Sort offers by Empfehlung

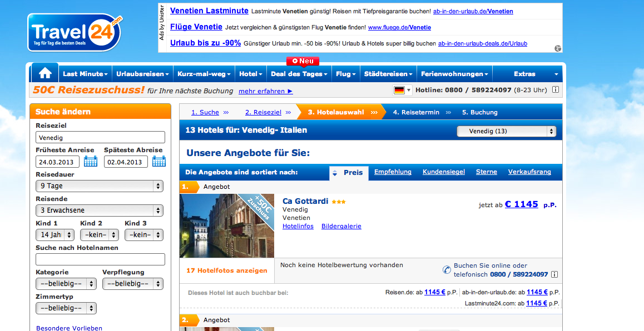click(393, 172)
